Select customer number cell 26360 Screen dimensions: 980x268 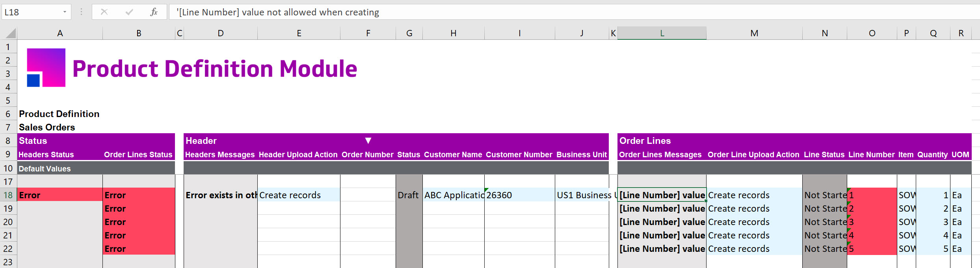(x=519, y=195)
